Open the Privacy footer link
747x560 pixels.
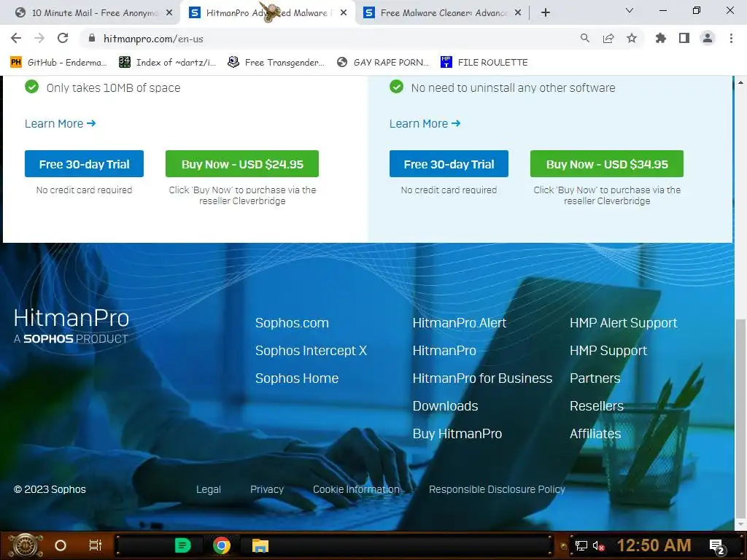tap(267, 489)
